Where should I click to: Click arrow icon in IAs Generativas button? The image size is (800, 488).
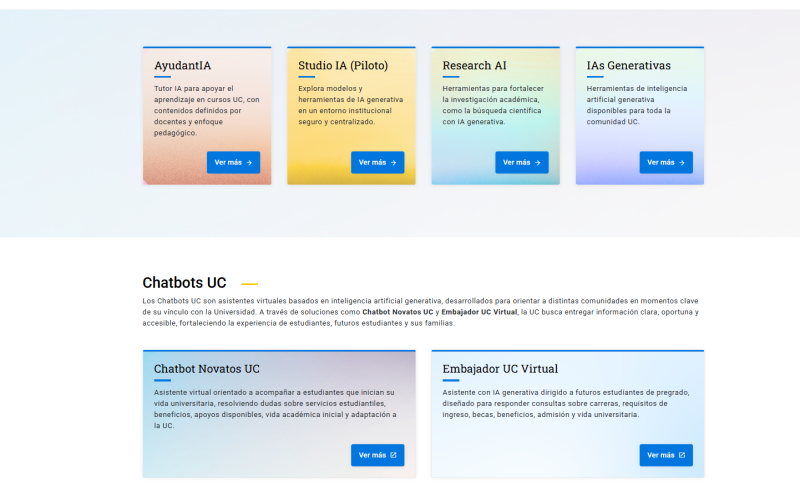(682, 163)
